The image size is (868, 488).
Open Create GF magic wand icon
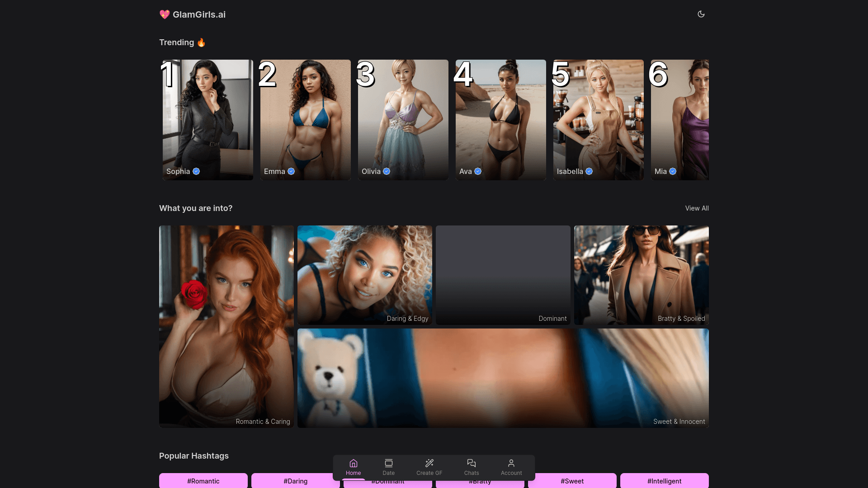(429, 463)
